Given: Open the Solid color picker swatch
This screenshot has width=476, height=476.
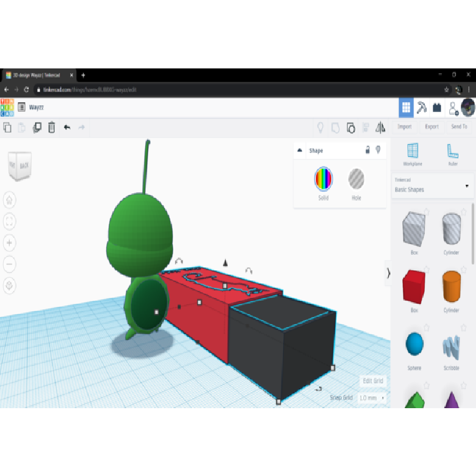Looking at the screenshot, I should coord(323,178).
